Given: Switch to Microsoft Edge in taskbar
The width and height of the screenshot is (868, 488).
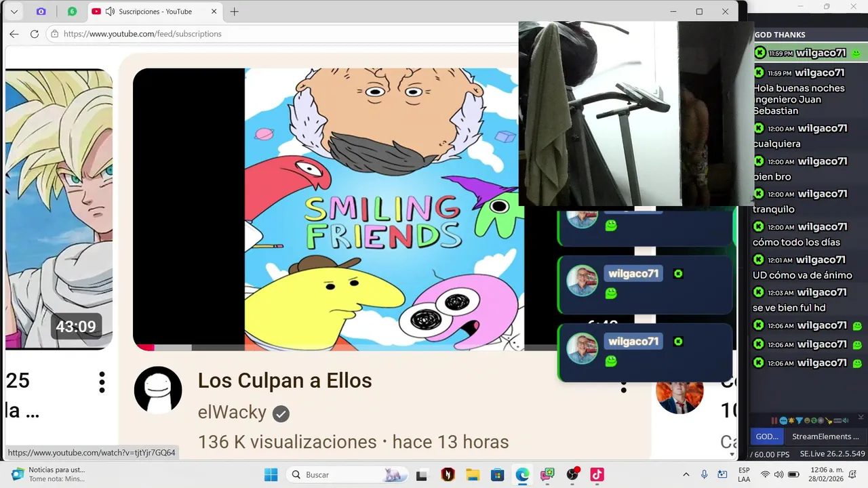Looking at the screenshot, I should pyautogui.click(x=522, y=474).
